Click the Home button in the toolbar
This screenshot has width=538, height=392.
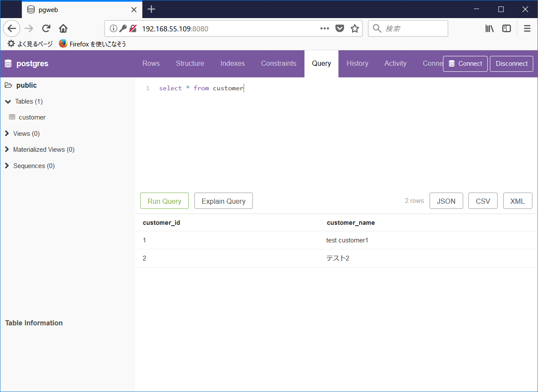(63, 28)
